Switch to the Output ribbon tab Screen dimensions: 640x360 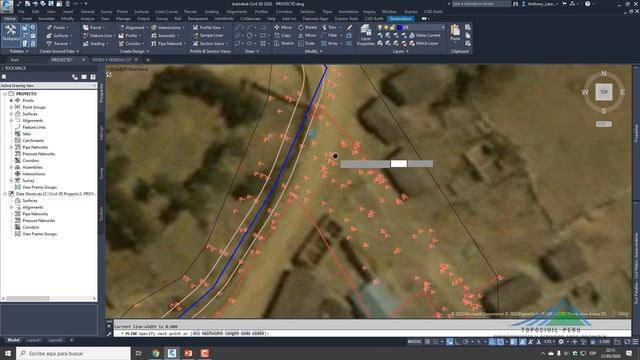pos(143,19)
